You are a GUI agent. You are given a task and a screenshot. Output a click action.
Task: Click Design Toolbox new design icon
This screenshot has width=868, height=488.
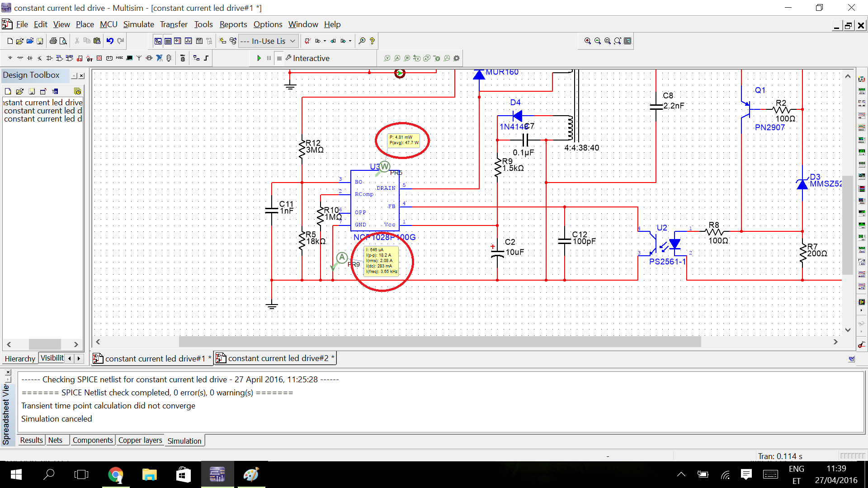point(8,91)
